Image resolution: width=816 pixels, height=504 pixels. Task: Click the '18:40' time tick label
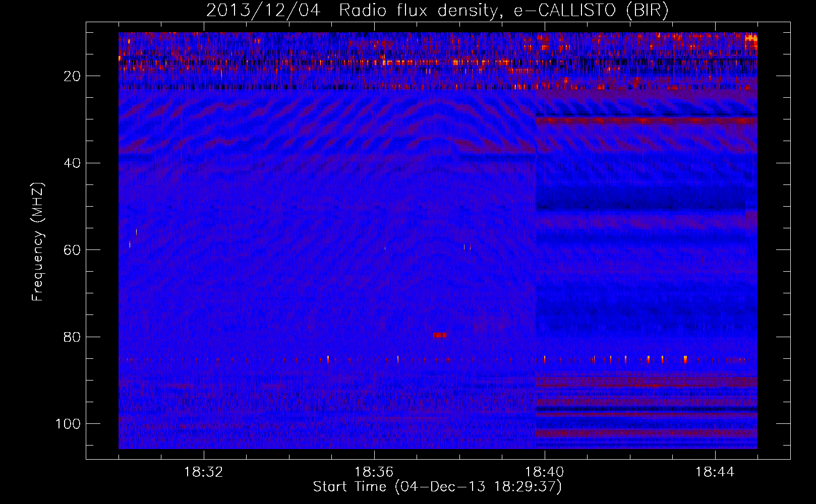[545, 472]
